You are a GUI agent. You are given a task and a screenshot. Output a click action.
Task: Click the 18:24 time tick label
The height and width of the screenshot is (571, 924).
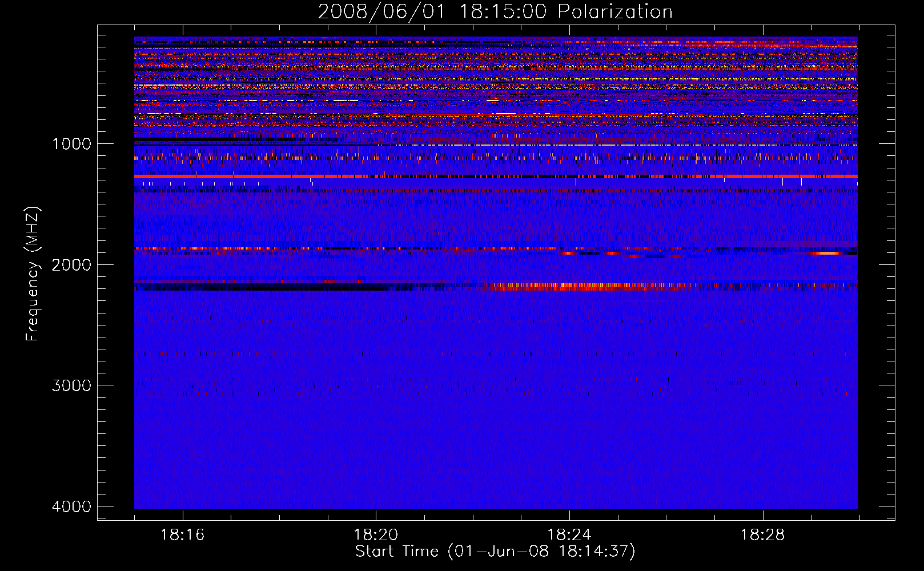(569, 535)
